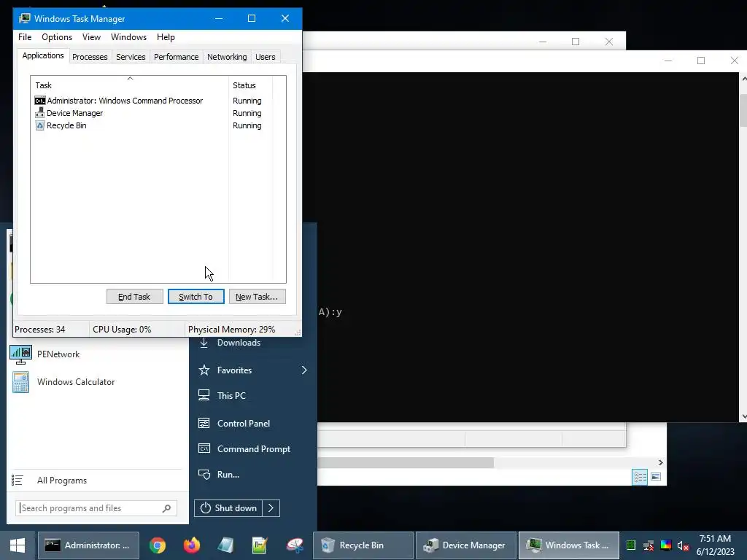
Task: Click the New Task... button
Action: point(258,297)
